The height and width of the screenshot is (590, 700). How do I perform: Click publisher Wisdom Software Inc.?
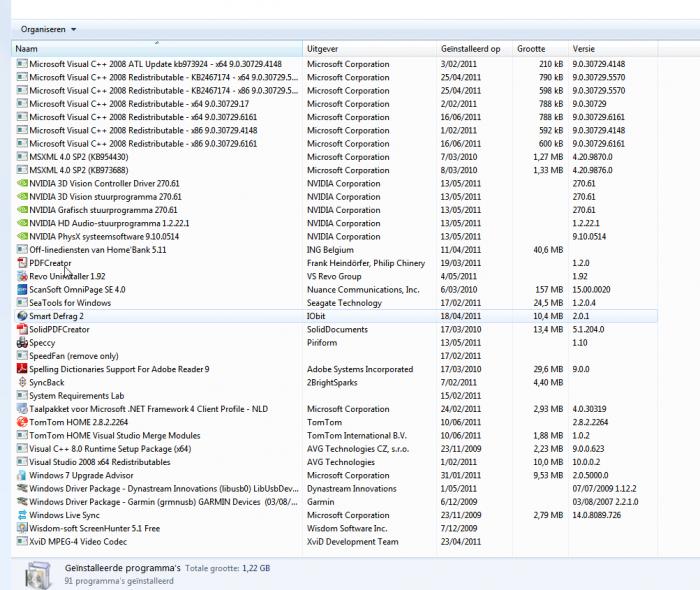tap(347, 528)
